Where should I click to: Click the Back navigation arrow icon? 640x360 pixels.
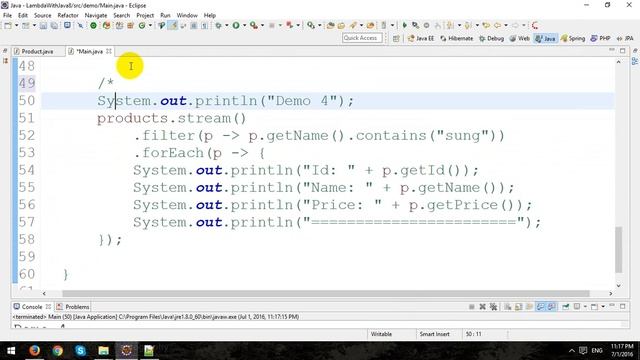click(x=497, y=25)
